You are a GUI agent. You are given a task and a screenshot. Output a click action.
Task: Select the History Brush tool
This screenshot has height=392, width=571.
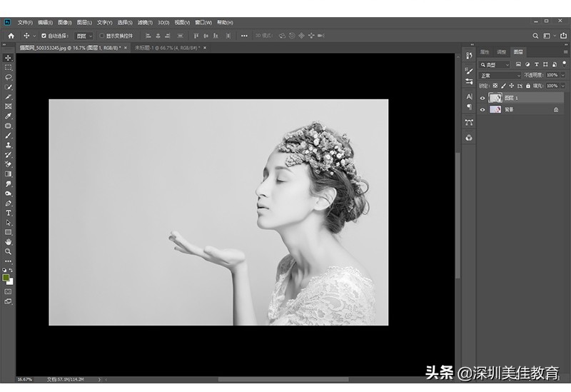pyautogui.click(x=8, y=155)
